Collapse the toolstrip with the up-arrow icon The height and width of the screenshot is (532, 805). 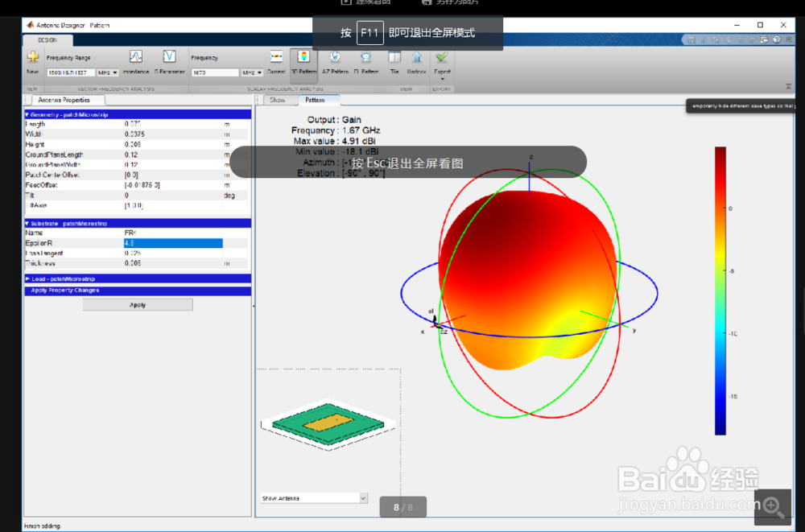click(789, 86)
